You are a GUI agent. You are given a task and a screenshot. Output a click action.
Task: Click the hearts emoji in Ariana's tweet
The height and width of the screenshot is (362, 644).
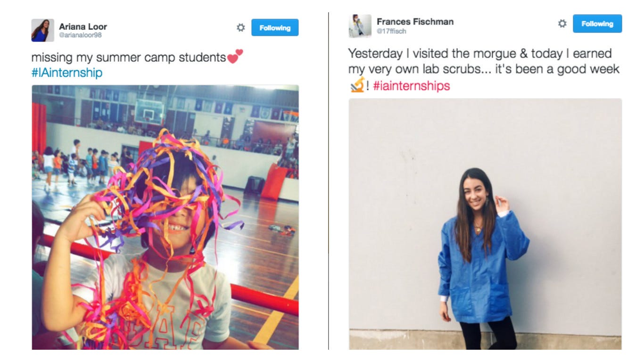(x=235, y=57)
